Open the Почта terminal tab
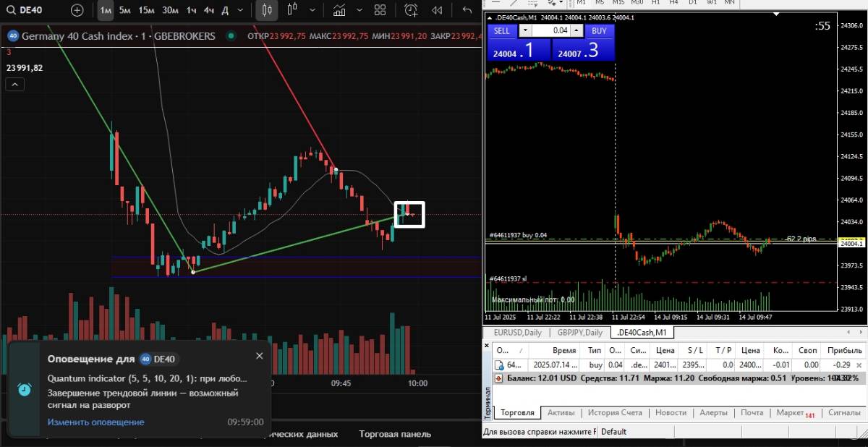This screenshot has height=447, width=868. 752,413
